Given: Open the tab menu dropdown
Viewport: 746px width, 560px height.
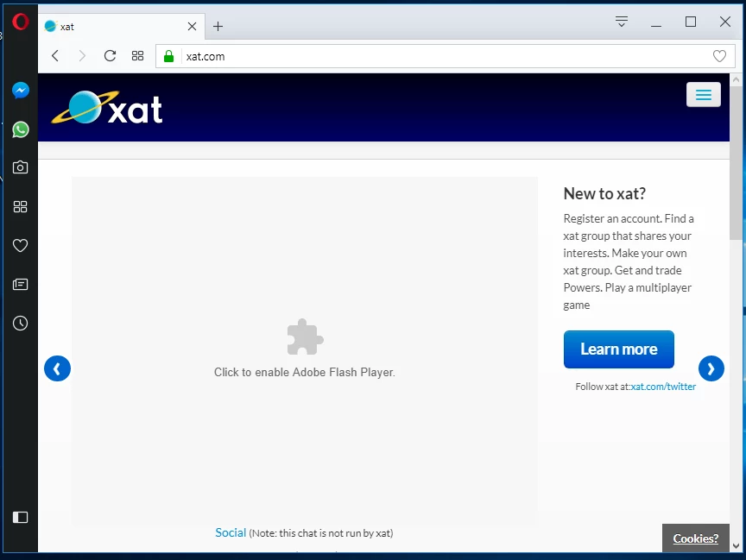Looking at the screenshot, I should pos(622,22).
